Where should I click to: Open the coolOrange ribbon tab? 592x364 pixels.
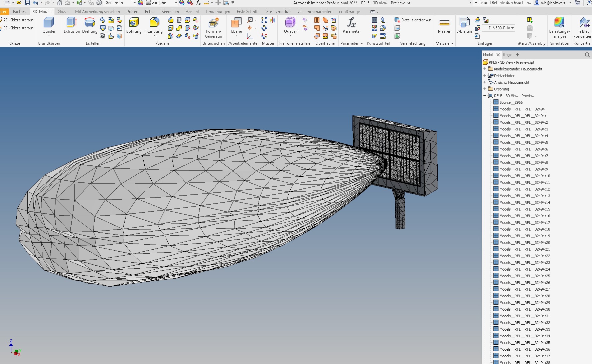tap(349, 12)
